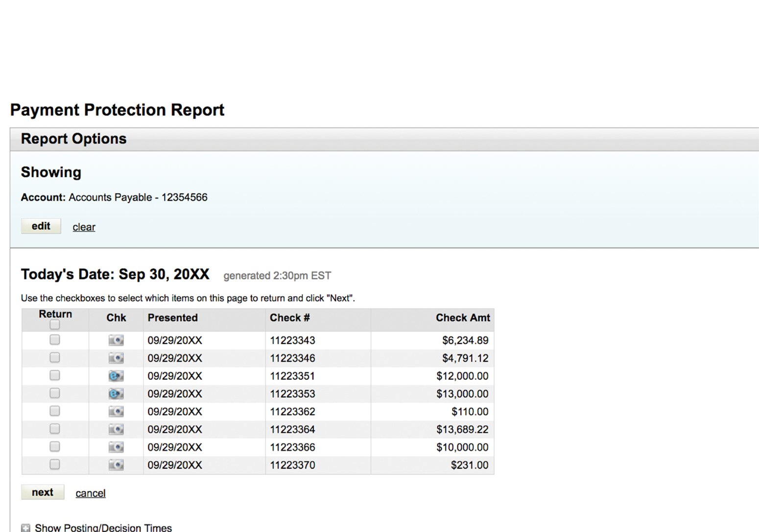Check the Return box for check 11223366
The image size is (759, 532).
[x=55, y=446]
